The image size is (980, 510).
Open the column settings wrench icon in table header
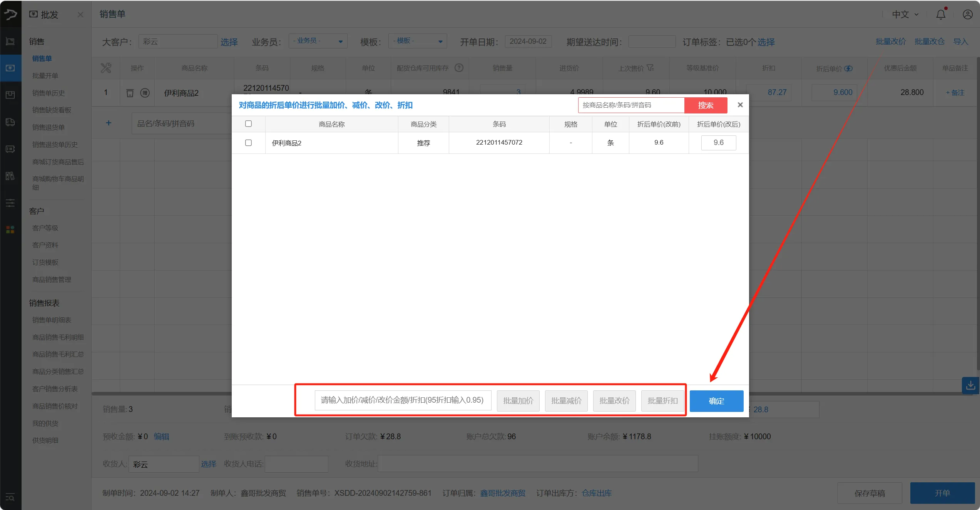[x=106, y=68]
